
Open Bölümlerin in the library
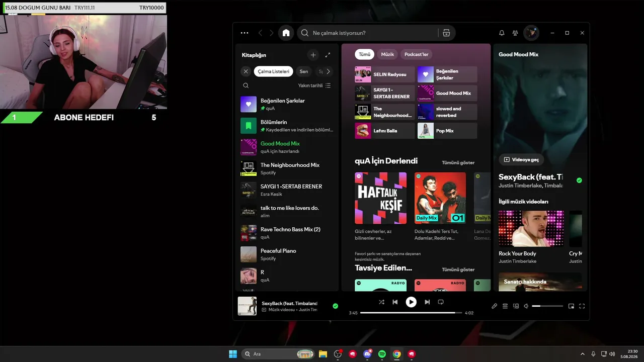coord(287,126)
